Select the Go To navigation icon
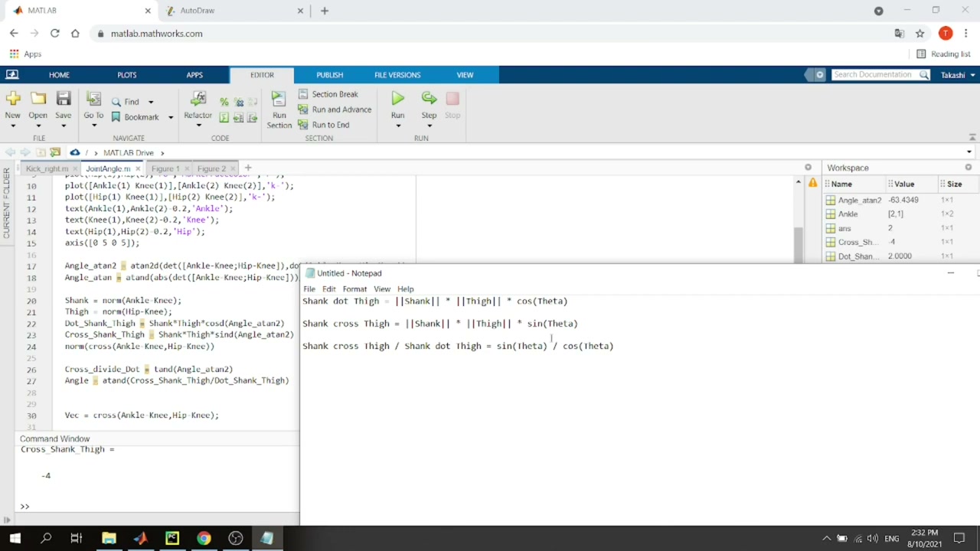 point(93,99)
